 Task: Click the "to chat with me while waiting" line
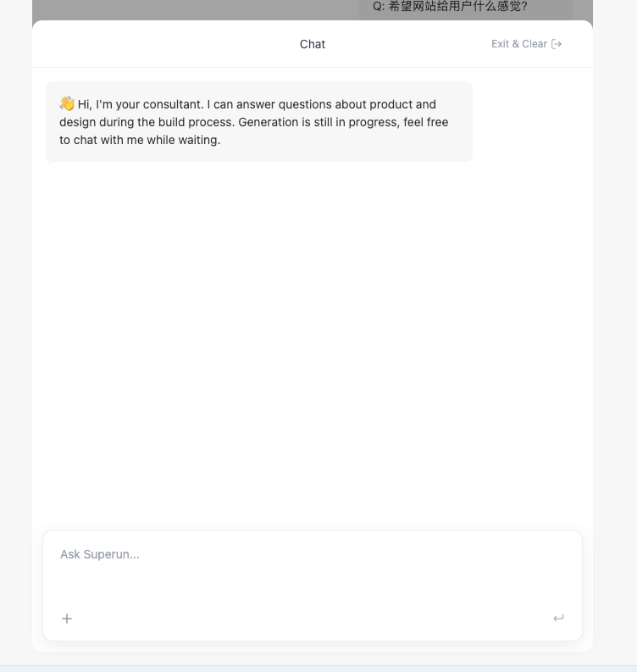coord(140,140)
